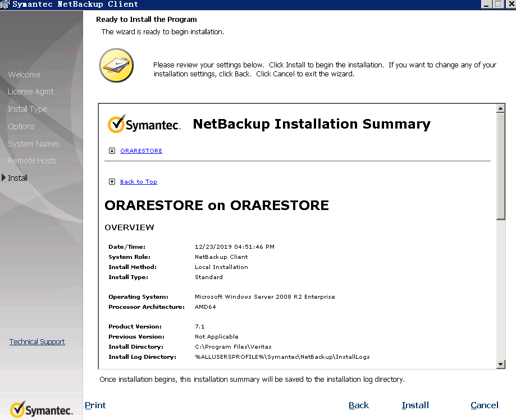Click the C:\Program Files\Veritas directory value
The width and height of the screenshot is (516, 420).
pos(233,347)
